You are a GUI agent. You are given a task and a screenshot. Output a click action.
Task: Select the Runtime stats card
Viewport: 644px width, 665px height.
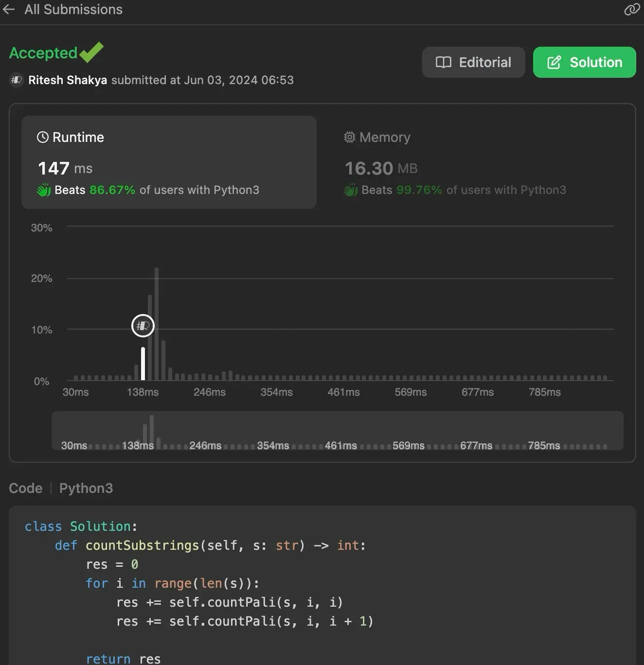[169, 162]
